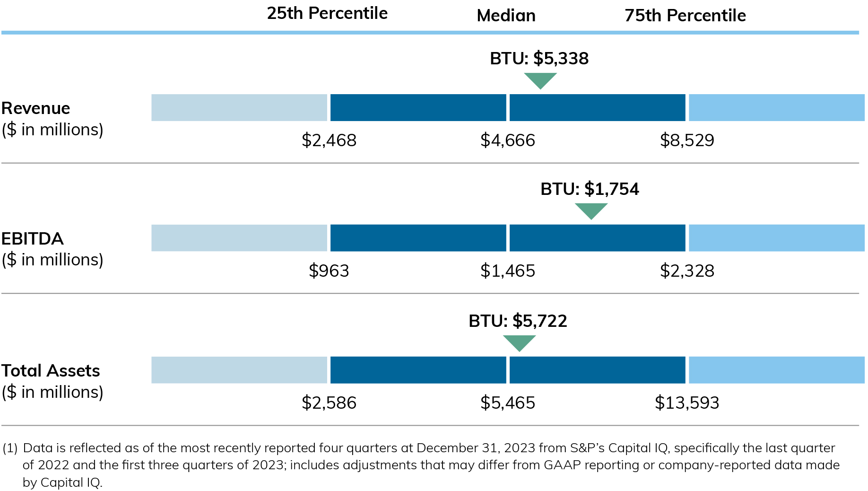Click the Revenue row label
Image resolution: width=868 pixels, height=491 pixels.
[36, 108]
